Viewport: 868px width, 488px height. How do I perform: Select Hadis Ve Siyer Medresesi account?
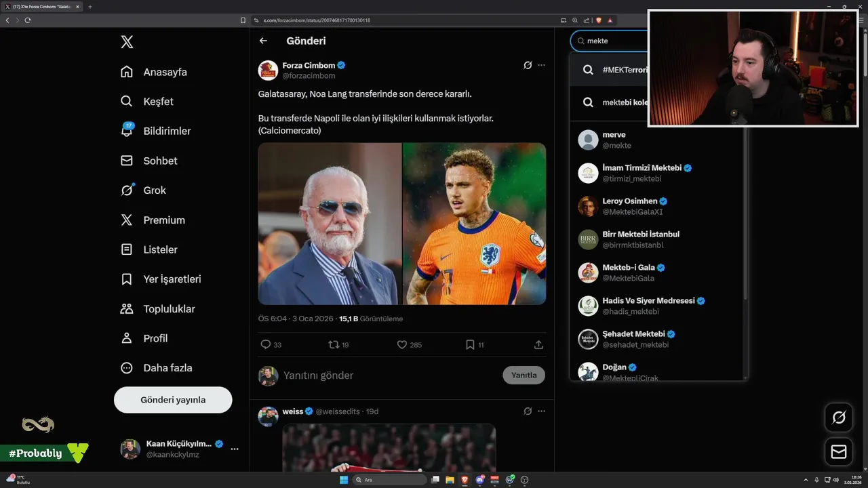pos(656,306)
